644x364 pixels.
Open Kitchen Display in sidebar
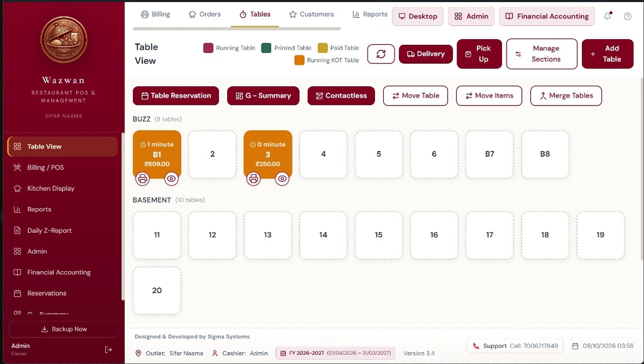coord(62,188)
